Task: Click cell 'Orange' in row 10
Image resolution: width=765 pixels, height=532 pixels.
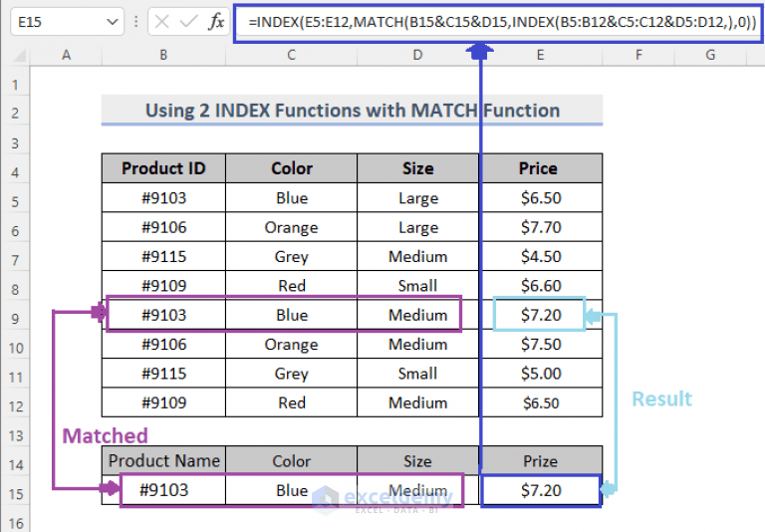Action: pyautogui.click(x=291, y=344)
